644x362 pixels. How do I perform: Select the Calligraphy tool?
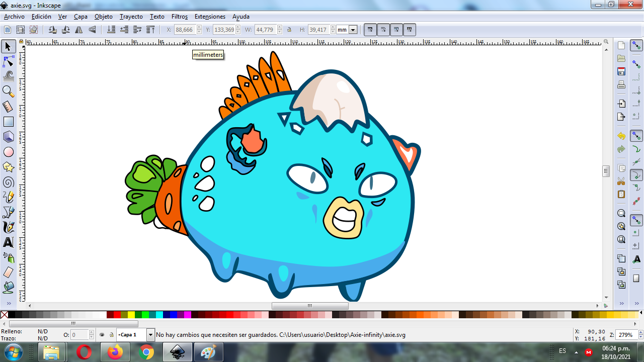[x=8, y=227]
